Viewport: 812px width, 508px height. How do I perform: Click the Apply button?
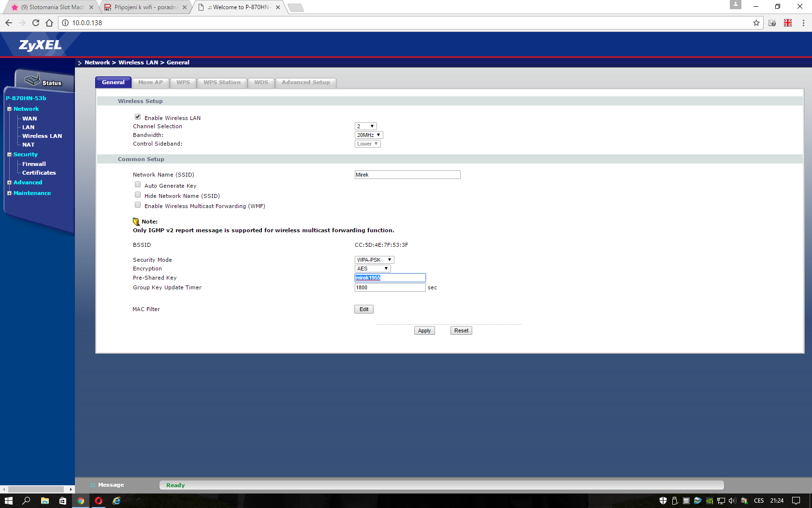tap(424, 330)
